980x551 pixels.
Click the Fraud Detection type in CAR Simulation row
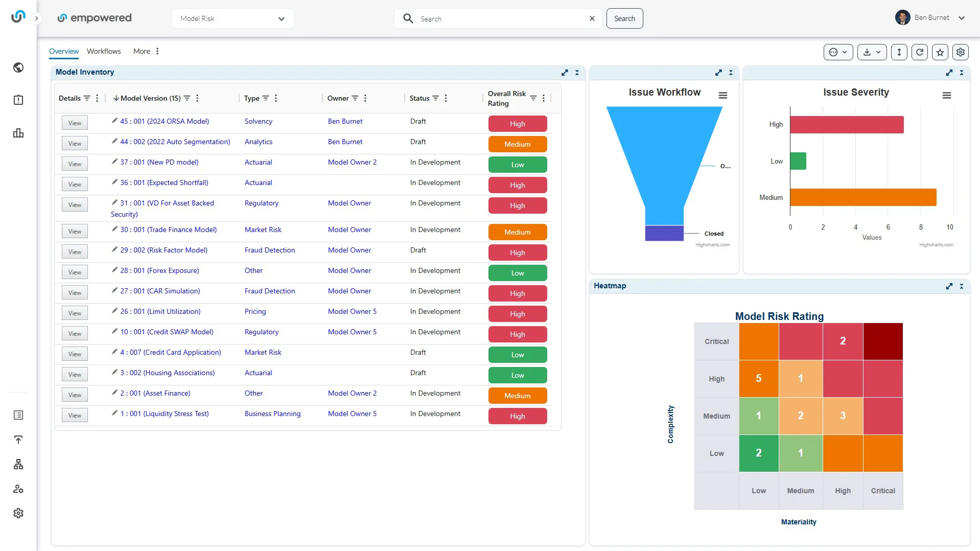[270, 291]
